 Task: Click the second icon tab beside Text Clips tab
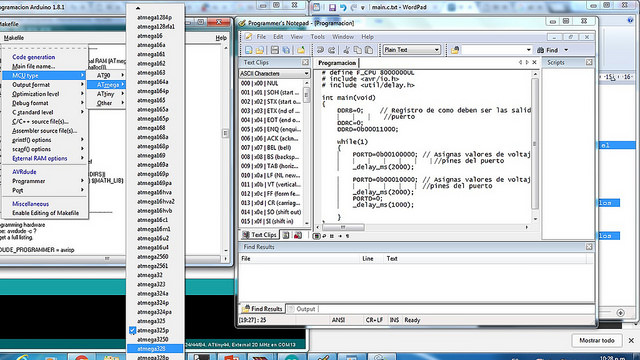[286, 235]
